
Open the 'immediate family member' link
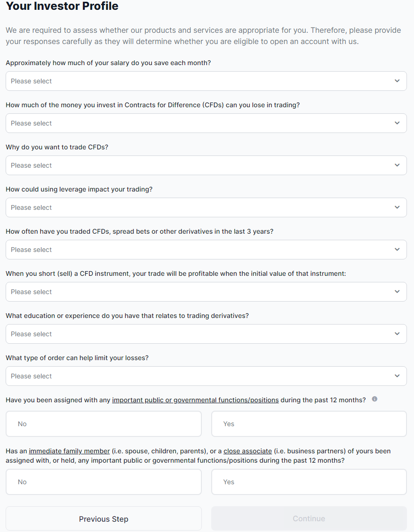click(x=69, y=451)
